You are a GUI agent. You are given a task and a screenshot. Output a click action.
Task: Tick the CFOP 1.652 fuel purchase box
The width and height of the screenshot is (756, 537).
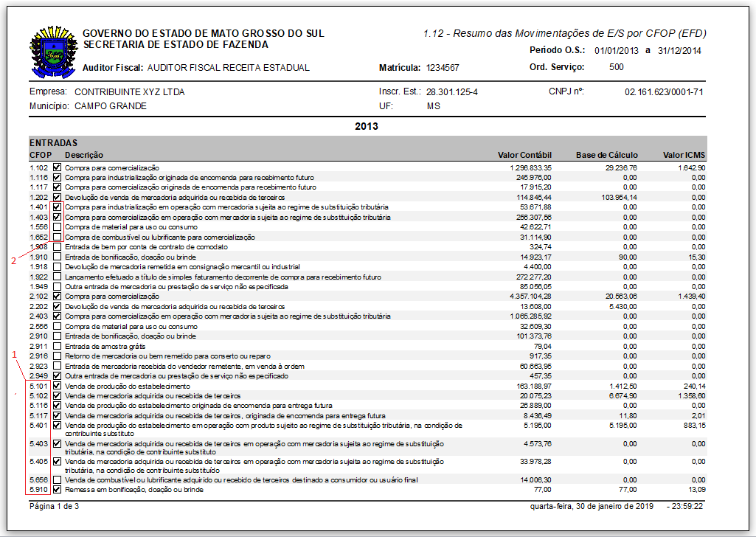pyautogui.click(x=57, y=237)
